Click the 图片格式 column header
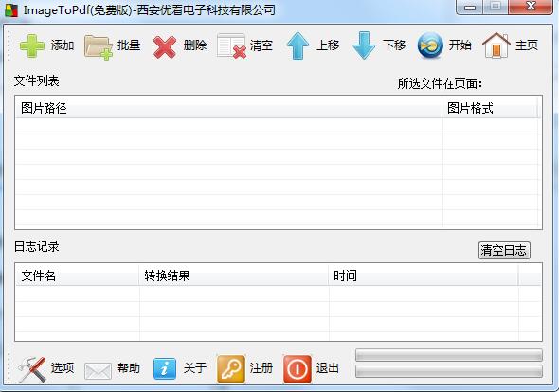Viewport: 559px width, 392px height. point(490,108)
